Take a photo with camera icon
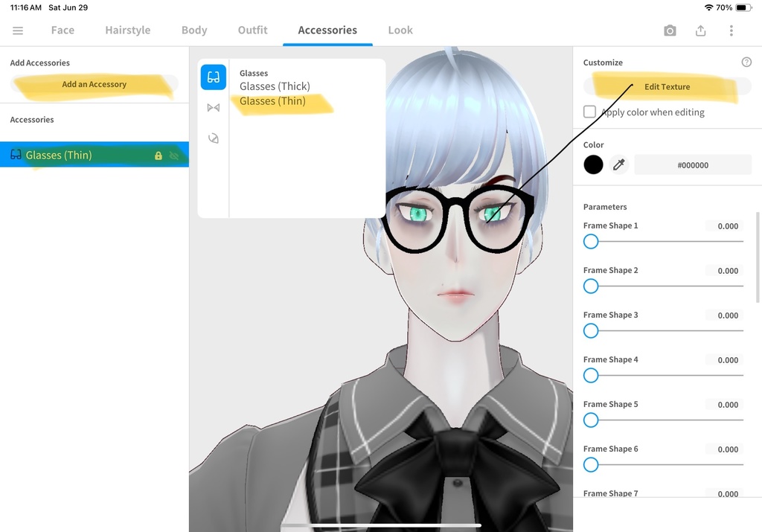The height and width of the screenshot is (532, 762). 670,31
